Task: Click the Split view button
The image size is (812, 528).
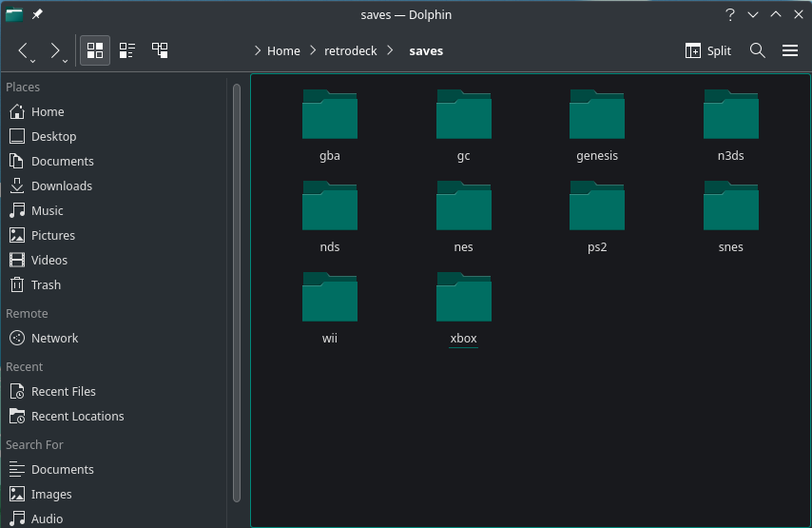Action: pyautogui.click(x=708, y=50)
